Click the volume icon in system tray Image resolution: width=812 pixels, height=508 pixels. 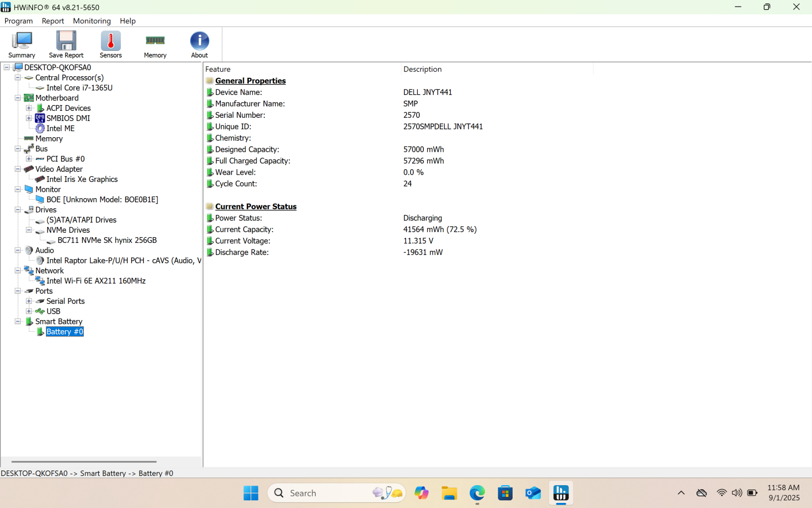coord(736,492)
